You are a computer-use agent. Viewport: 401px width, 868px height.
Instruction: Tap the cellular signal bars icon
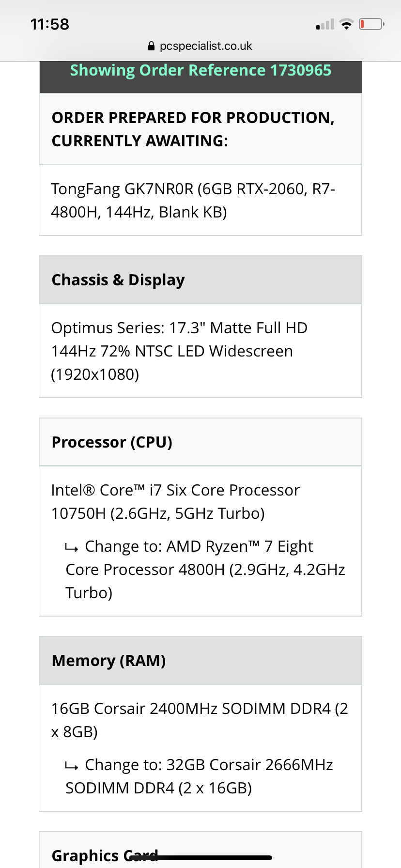click(x=325, y=24)
